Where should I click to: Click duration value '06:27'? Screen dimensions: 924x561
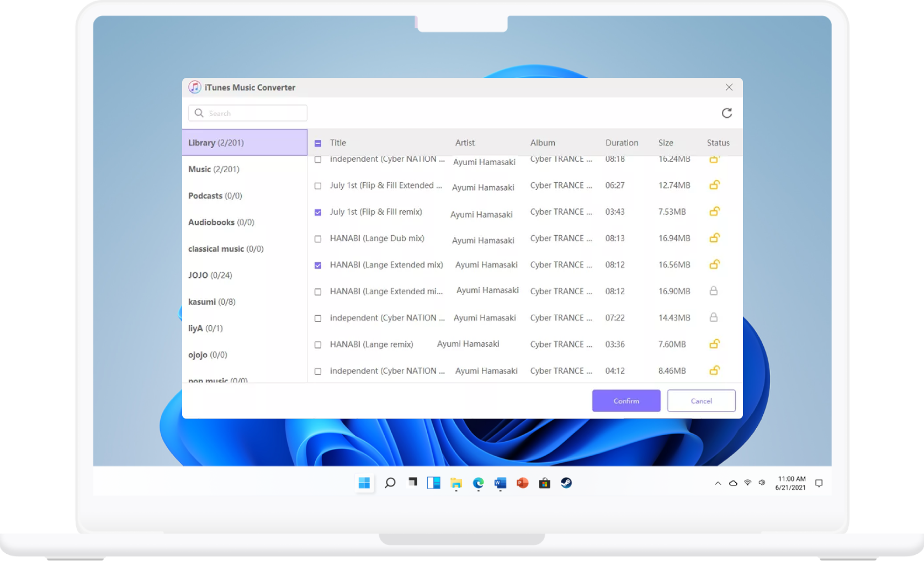point(615,185)
